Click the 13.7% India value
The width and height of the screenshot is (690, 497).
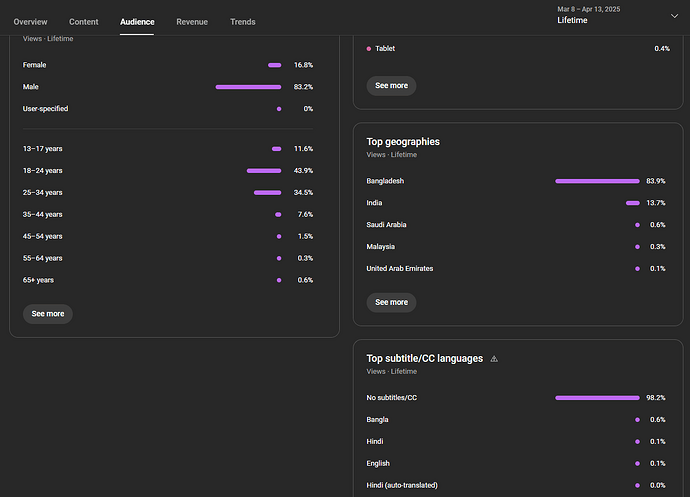coord(656,203)
